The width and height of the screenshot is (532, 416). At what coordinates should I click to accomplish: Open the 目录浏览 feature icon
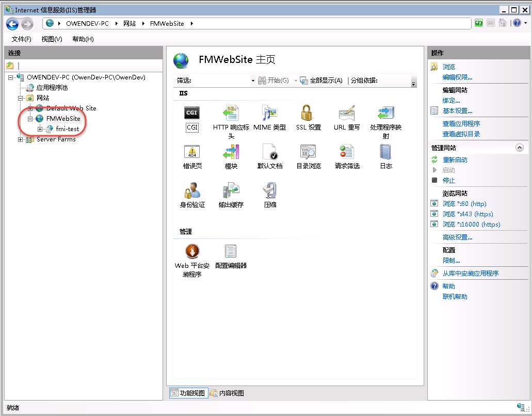308,152
